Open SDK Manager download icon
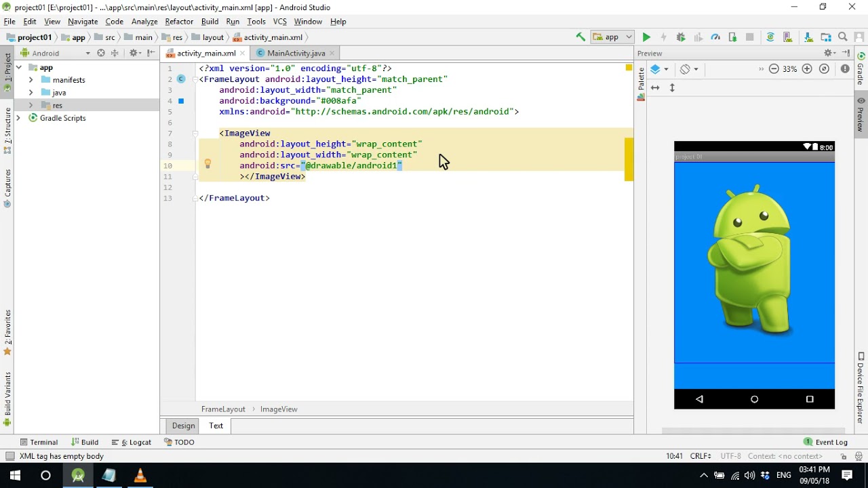Screen dimensions: 868x488 [808, 37]
